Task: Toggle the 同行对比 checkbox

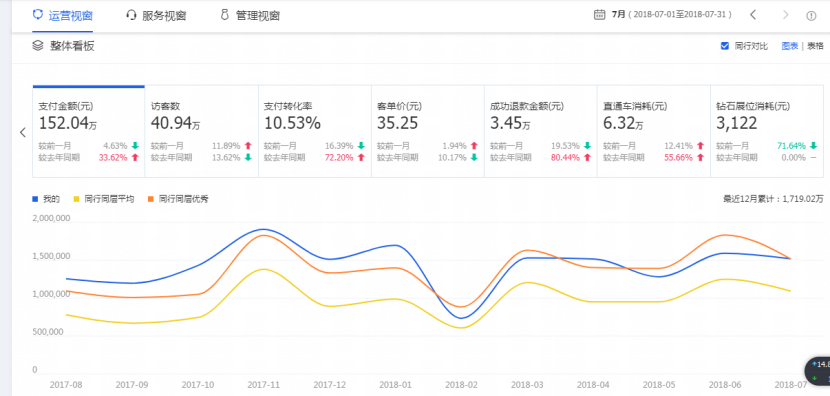Action: tap(725, 46)
